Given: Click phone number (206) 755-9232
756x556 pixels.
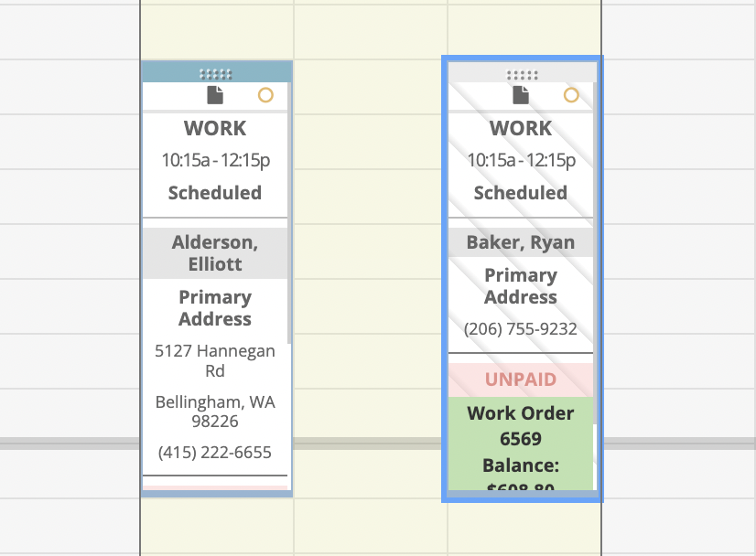Looking at the screenshot, I should click(x=521, y=329).
